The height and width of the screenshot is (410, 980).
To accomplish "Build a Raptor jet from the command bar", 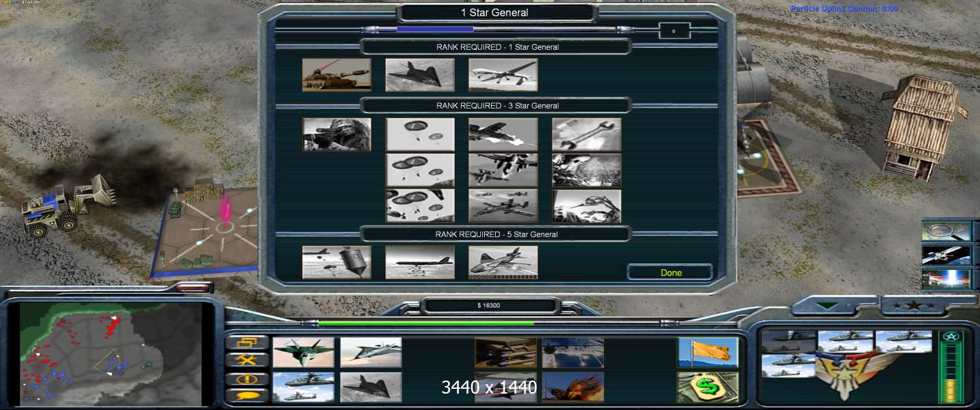I will (303, 352).
